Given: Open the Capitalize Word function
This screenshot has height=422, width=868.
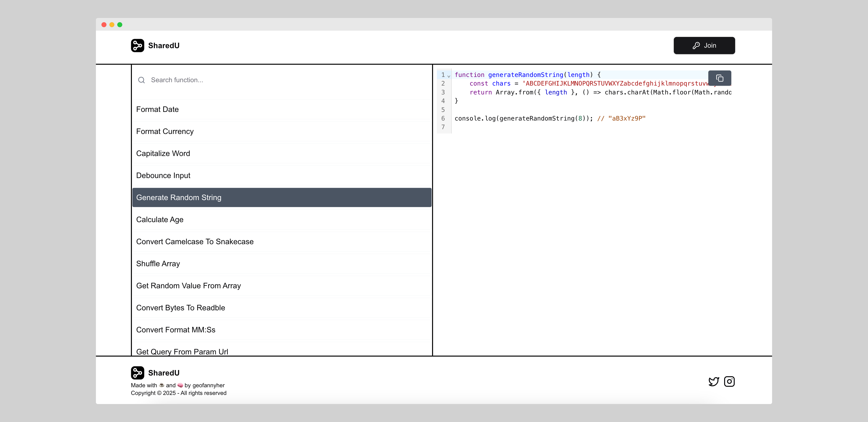Looking at the screenshot, I should 163,154.
